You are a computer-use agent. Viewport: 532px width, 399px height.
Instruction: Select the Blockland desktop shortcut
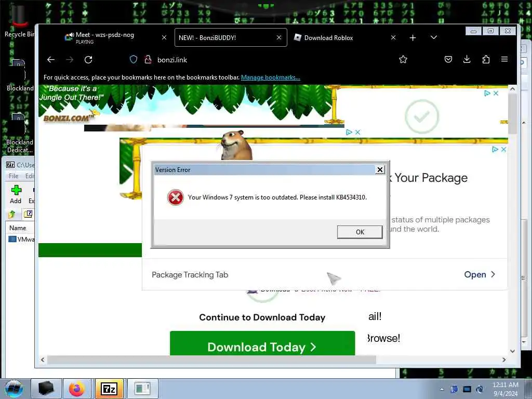tap(19, 75)
